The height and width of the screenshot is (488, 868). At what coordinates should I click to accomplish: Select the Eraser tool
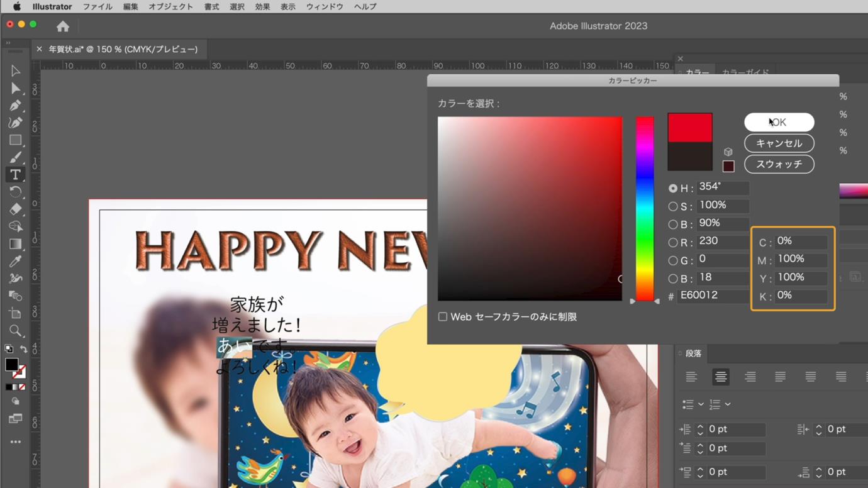coord(16,209)
